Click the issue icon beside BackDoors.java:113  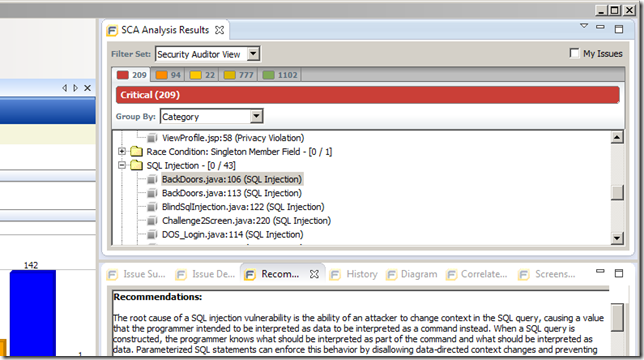[x=152, y=193]
